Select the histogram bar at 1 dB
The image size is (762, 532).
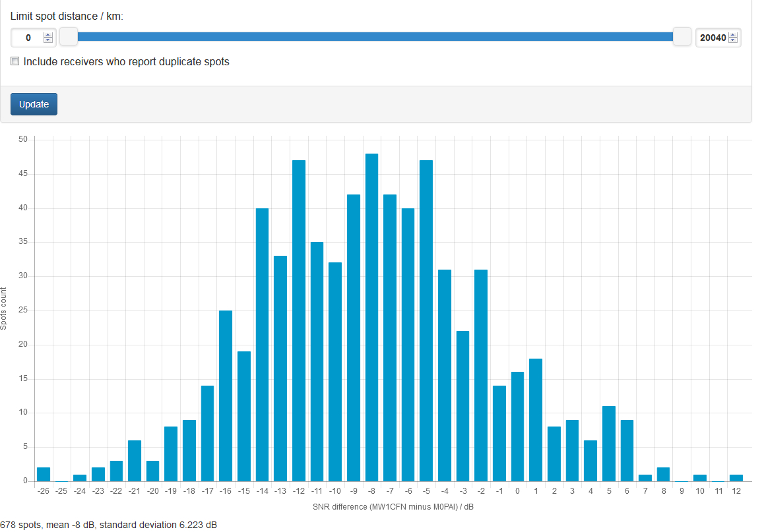(536, 420)
